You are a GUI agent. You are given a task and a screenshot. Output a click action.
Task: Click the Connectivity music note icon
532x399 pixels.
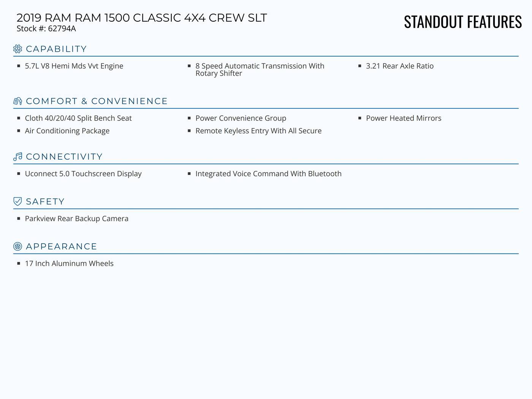[x=17, y=157]
